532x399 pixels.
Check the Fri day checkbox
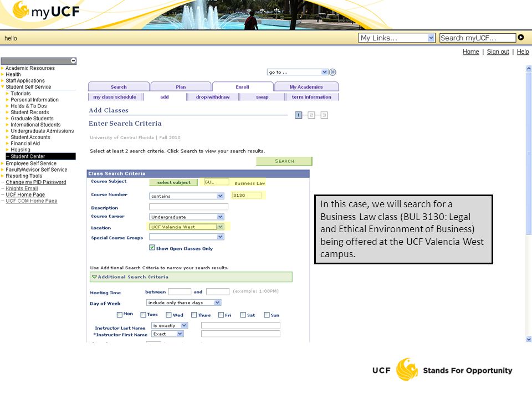click(221, 315)
